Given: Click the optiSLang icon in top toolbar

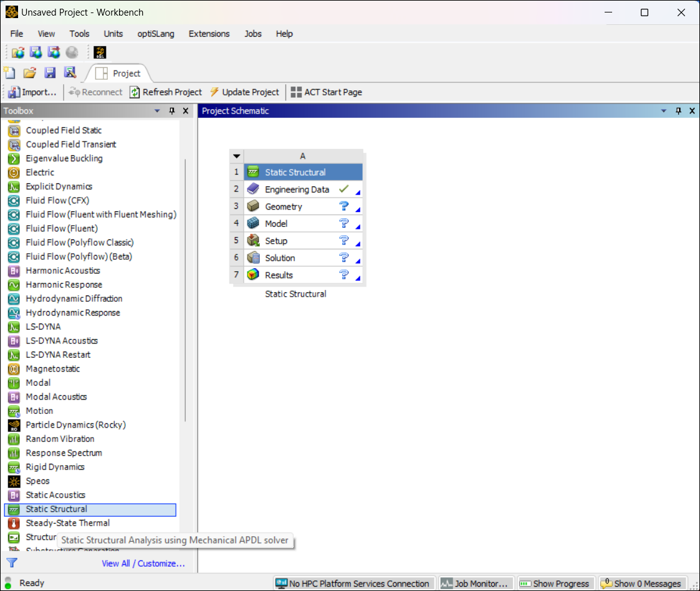Looking at the screenshot, I should click(100, 52).
